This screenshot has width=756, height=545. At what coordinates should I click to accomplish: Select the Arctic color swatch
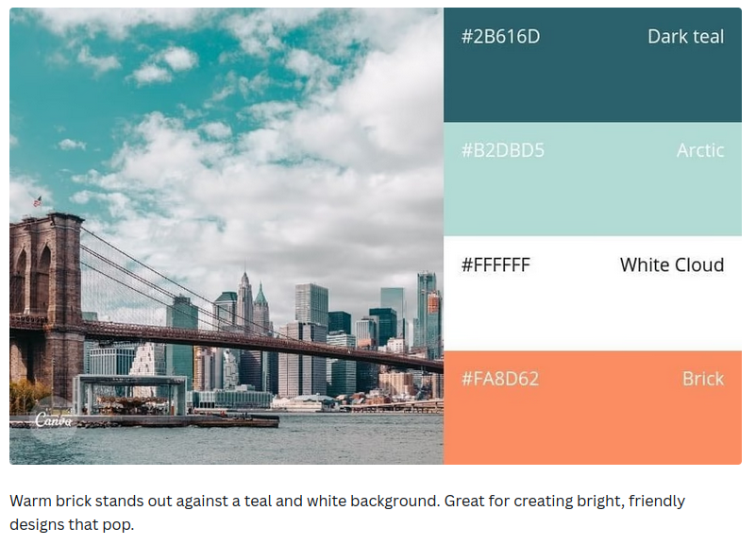click(x=592, y=194)
